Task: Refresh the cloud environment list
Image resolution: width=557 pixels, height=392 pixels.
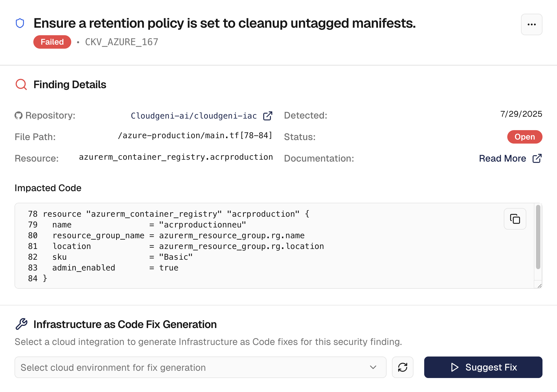Action: tap(402, 367)
